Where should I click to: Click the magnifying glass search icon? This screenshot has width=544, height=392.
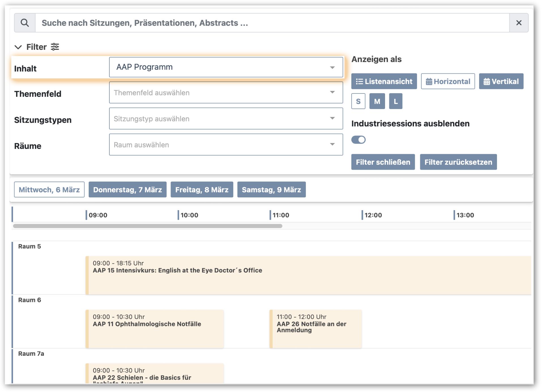pyautogui.click(x=25, y=23)
